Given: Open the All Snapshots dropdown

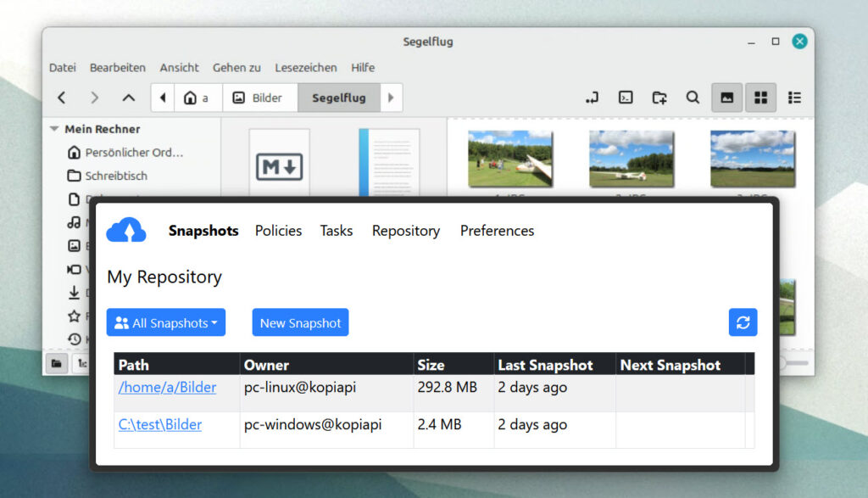Looking at the screenshot, I should click(x=166, y=322).
